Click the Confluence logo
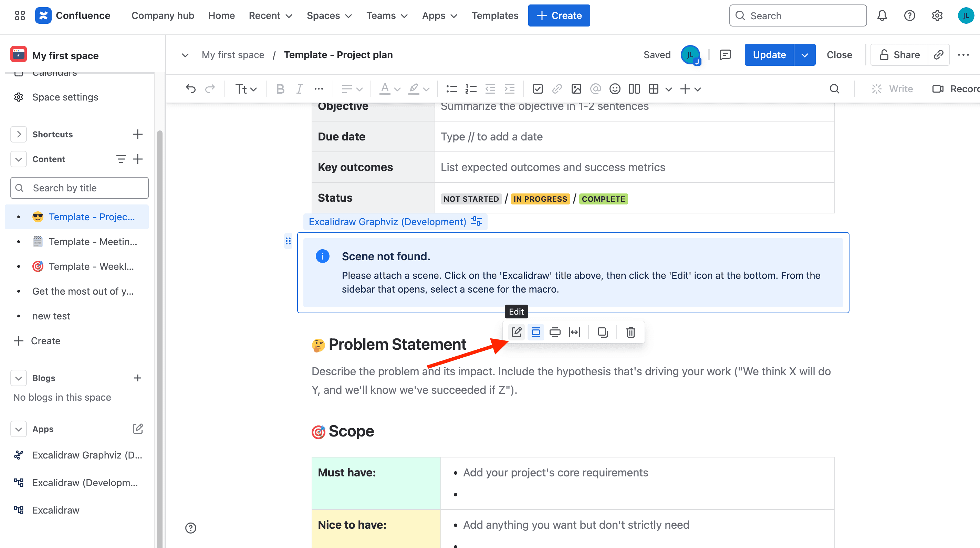This screenshot has width=980, height=548. [x=73, y=15]
